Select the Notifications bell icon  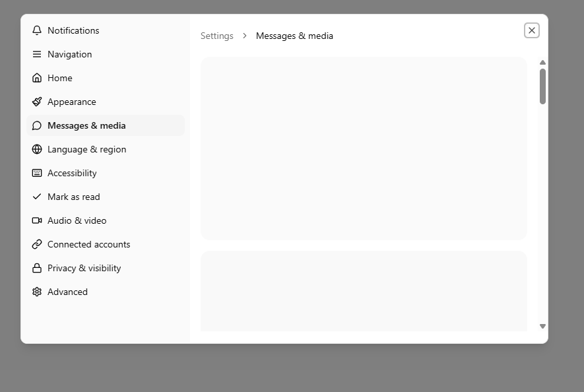[37, 30]
